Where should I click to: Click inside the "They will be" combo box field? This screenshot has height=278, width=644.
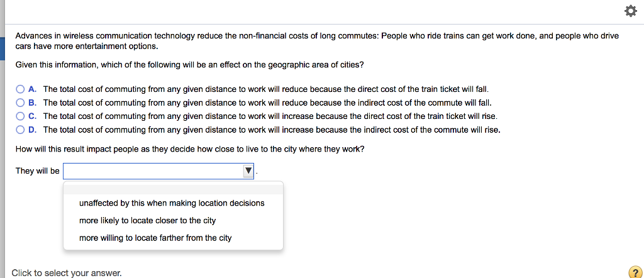coord(153,171)
